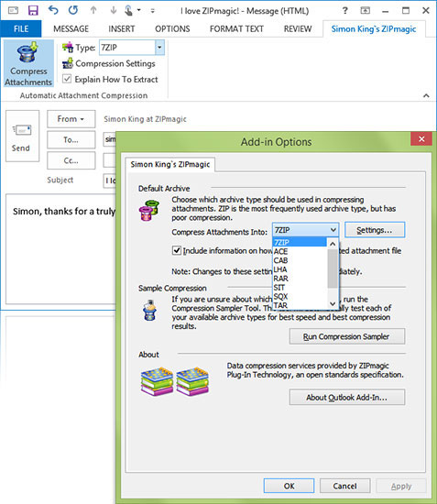Undo last action in quick access toolbar
The image size is (437, 504).
coord(53,10)
